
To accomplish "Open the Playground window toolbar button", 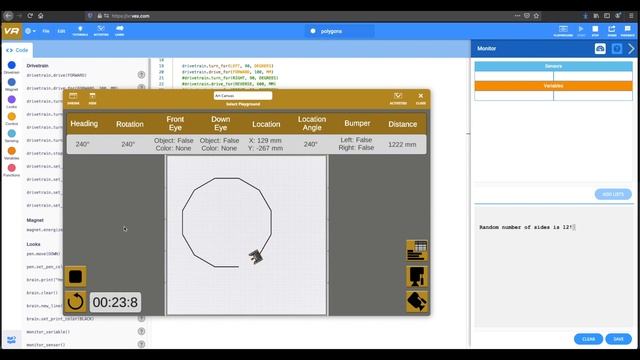I will click(x=563, y=31).
